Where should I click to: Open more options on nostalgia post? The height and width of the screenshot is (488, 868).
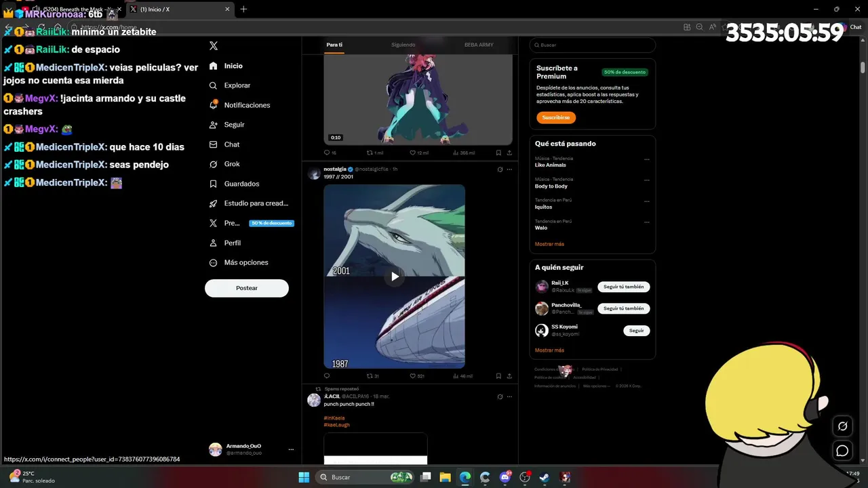[509, 169]
